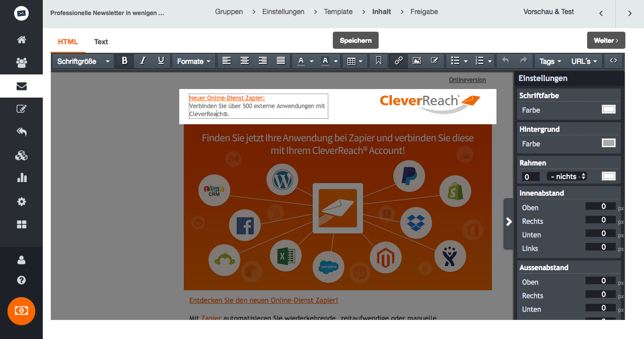
Task: Go to next step arrow in header
Action: tap(630, 14)
